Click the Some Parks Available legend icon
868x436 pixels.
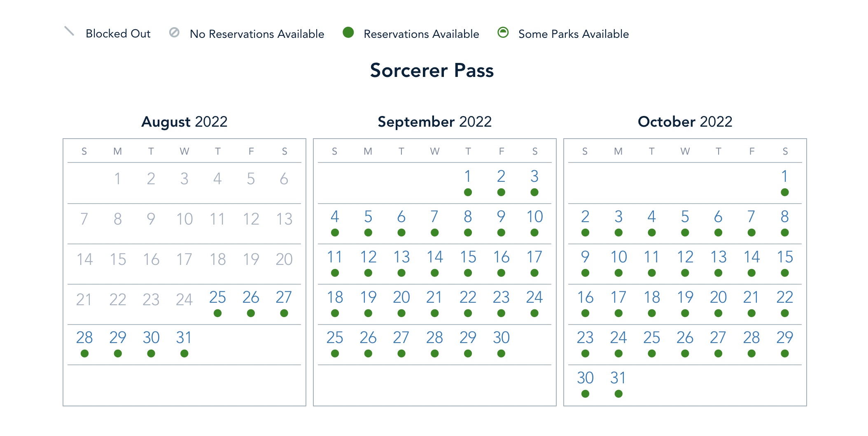pyautogui.click(x=503, y=32)
